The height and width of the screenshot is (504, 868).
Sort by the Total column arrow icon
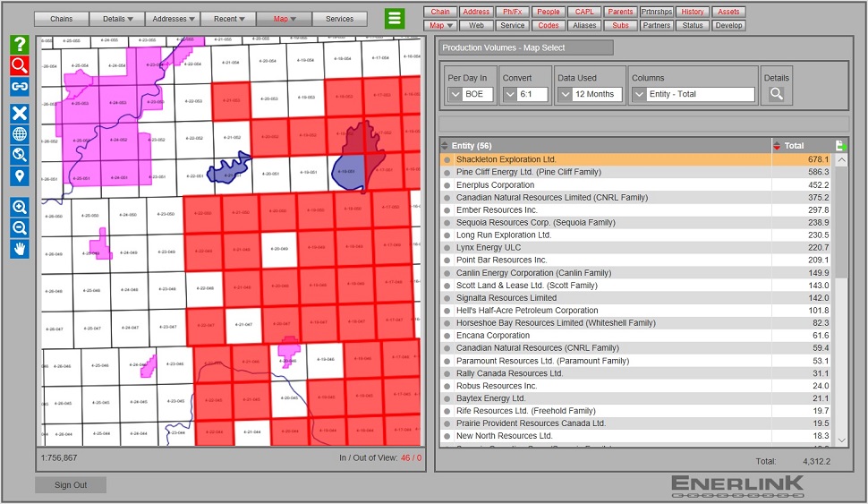click(777, 146)
